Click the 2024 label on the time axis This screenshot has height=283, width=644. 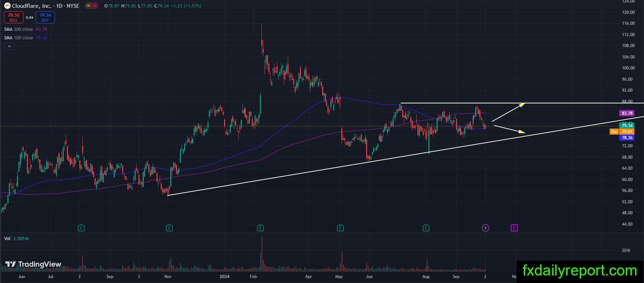224,276
